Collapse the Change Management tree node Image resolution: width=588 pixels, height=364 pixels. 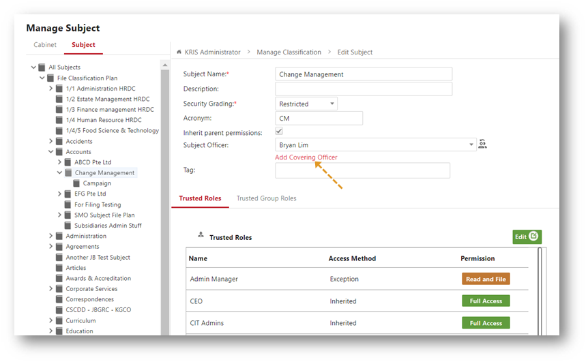point(59,172)
